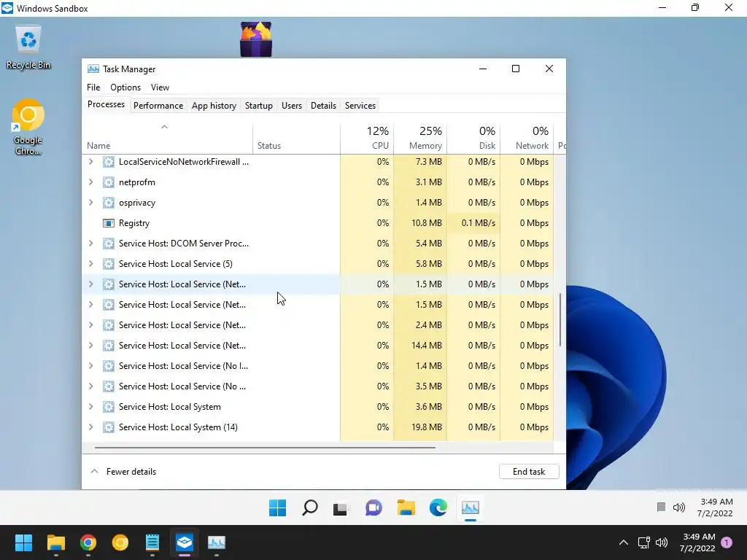The height and width of the screenshot is (560, 747).
Task: Expand the 14.4 MB Service Host row
Action: pos(90,345)
